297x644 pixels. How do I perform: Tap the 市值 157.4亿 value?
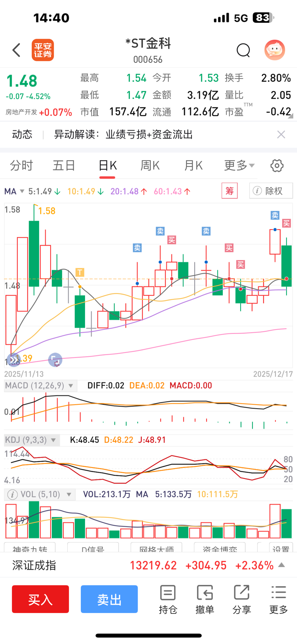(x=128, y=112)
